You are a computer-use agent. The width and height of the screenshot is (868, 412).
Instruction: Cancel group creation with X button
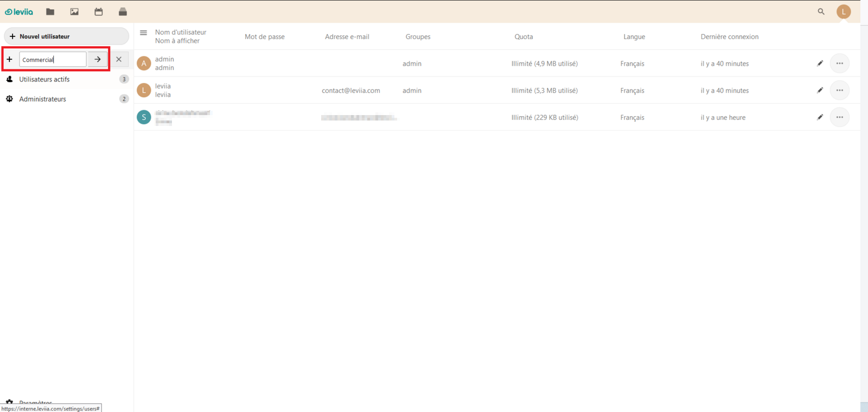119,59
